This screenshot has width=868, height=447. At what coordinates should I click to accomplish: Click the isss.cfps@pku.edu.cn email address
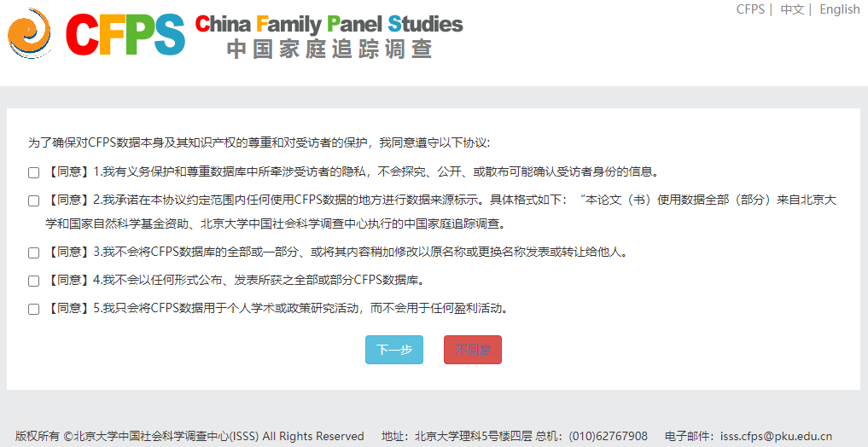point(776,436)
